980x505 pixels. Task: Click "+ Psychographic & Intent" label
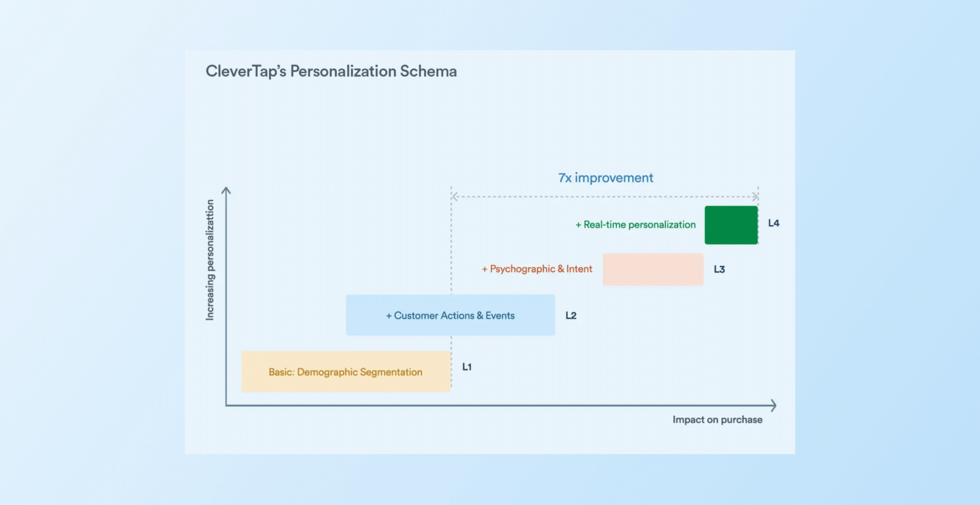pos(537,269)
